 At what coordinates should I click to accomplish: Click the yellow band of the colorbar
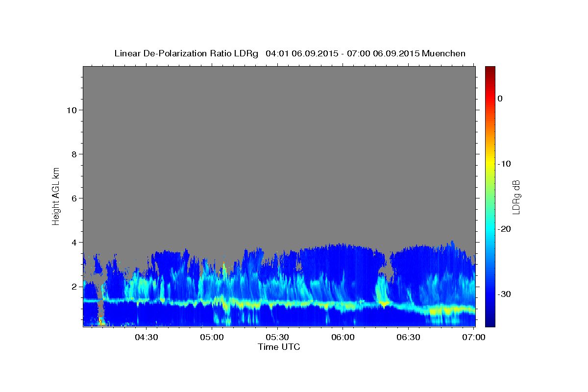click(490, 164)
